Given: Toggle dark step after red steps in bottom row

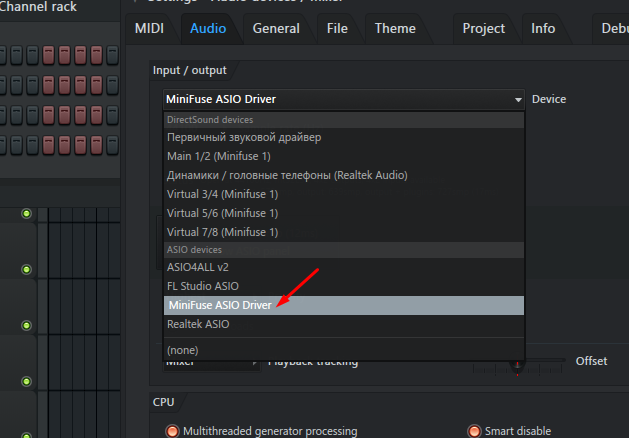Looking at the screenshot, I should pos(112,145).
